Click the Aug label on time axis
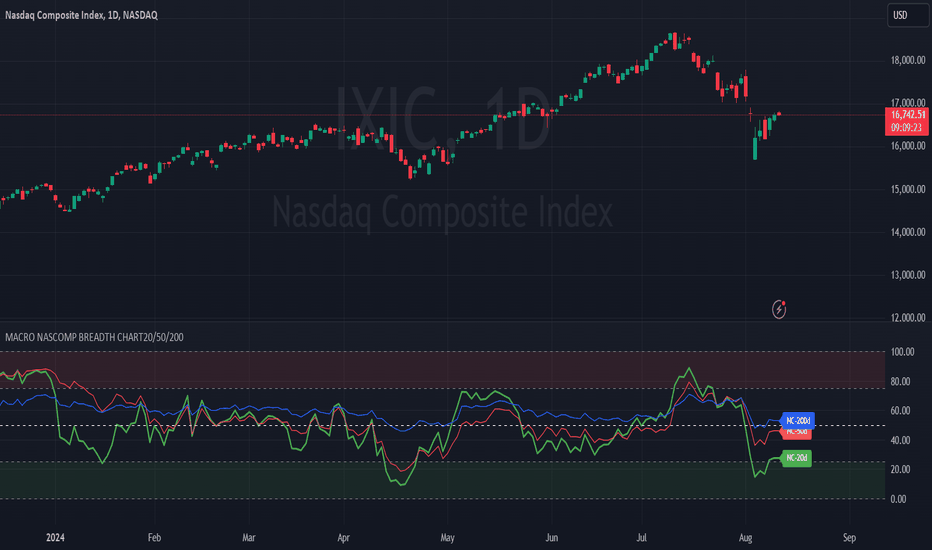 [x=745, y=538]
